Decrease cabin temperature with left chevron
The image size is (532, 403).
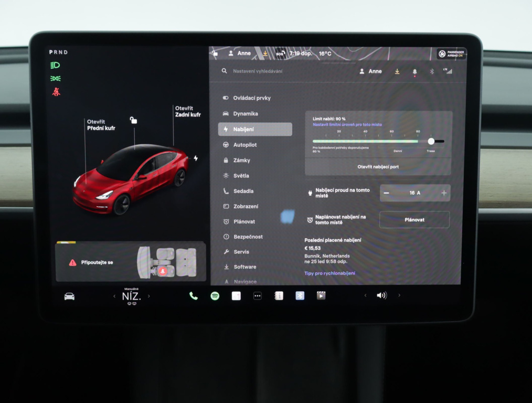click(x=114, y=296)
